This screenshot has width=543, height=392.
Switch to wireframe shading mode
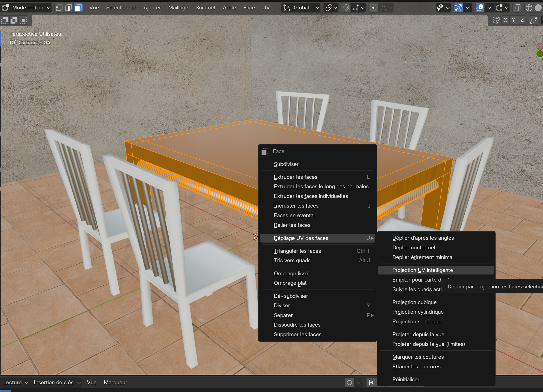coord(529,8)
